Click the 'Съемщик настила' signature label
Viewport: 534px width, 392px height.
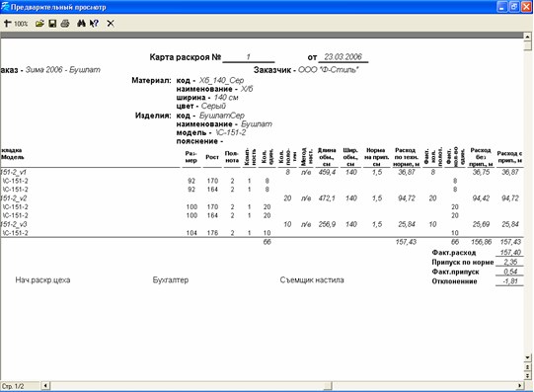click(312, 280)
